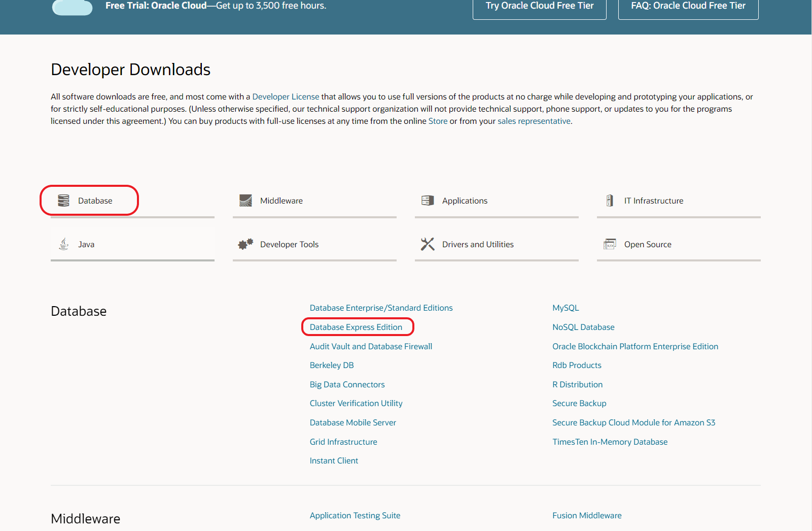Select the Middleware category tab
Screen dimensions: 812x531
point(314,201)
